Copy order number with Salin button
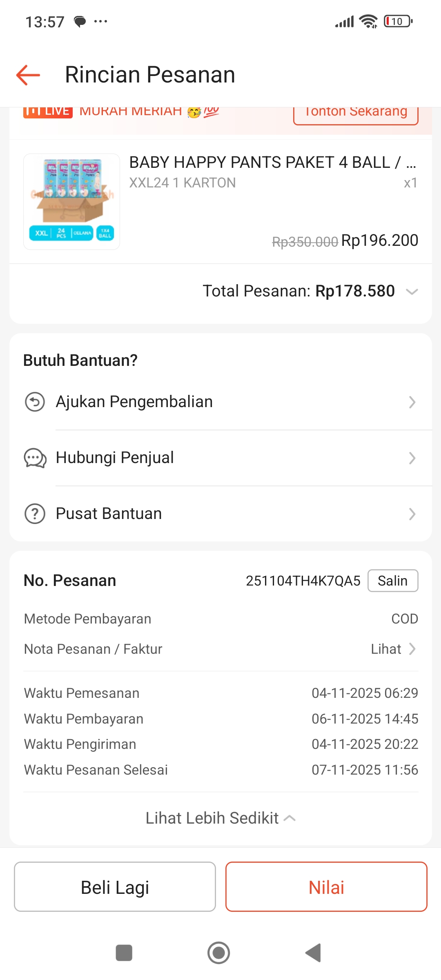The width and height of the screenshot is (441, 980). click(392, 581)
